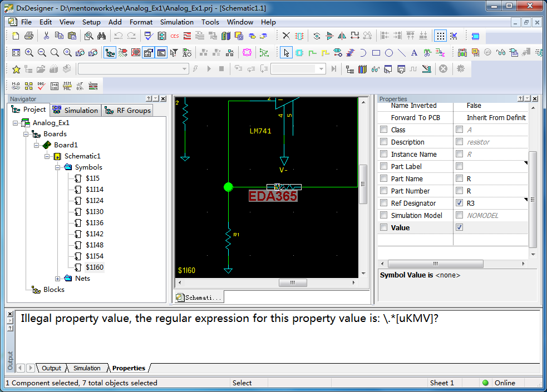Select symbol $1I42 in the tree

pos(94,234)
